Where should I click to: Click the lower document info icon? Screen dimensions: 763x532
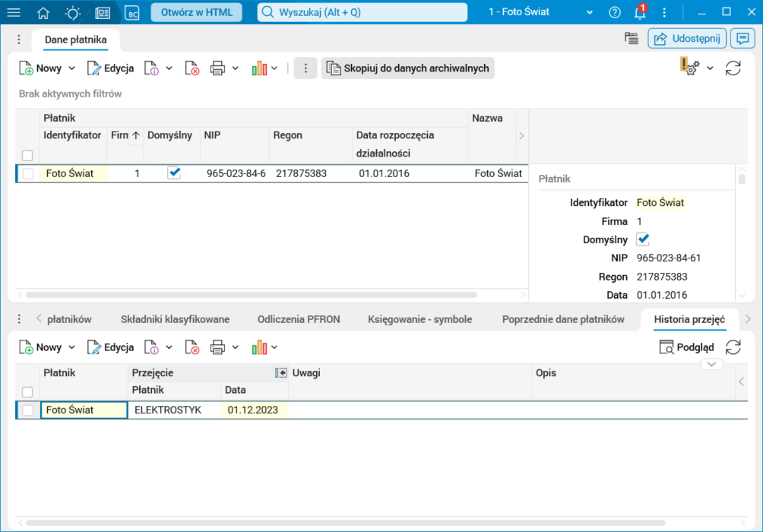pos(152,347)
